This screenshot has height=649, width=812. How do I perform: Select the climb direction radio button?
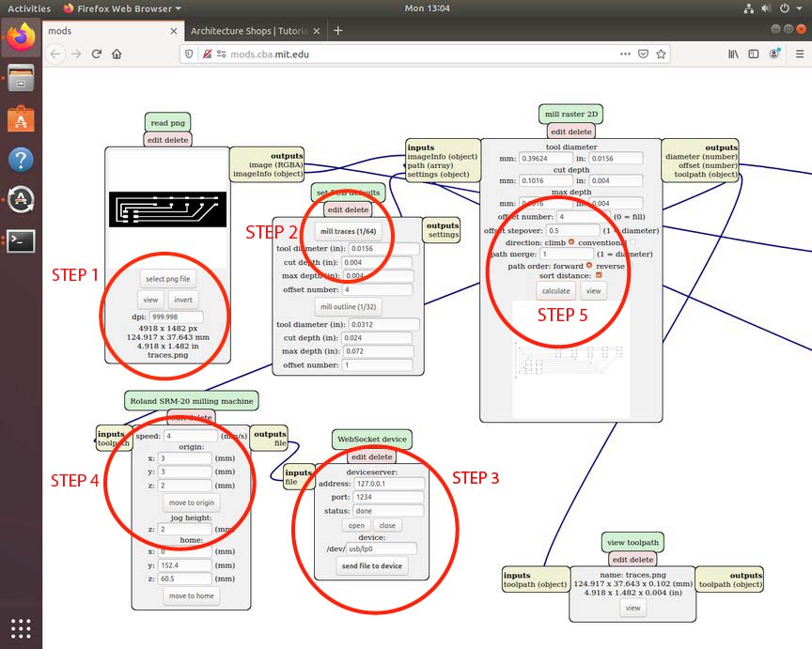[570, 242]
